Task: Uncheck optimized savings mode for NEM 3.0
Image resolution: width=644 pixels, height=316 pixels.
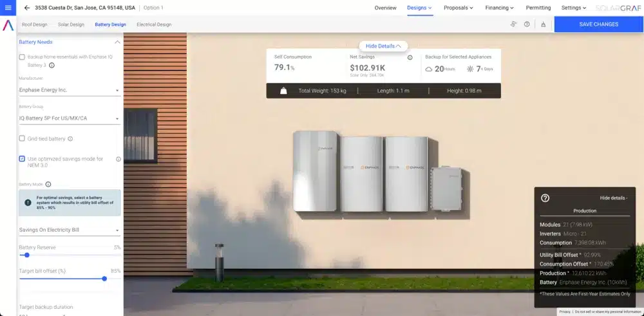Action: (x=22, y=158)
